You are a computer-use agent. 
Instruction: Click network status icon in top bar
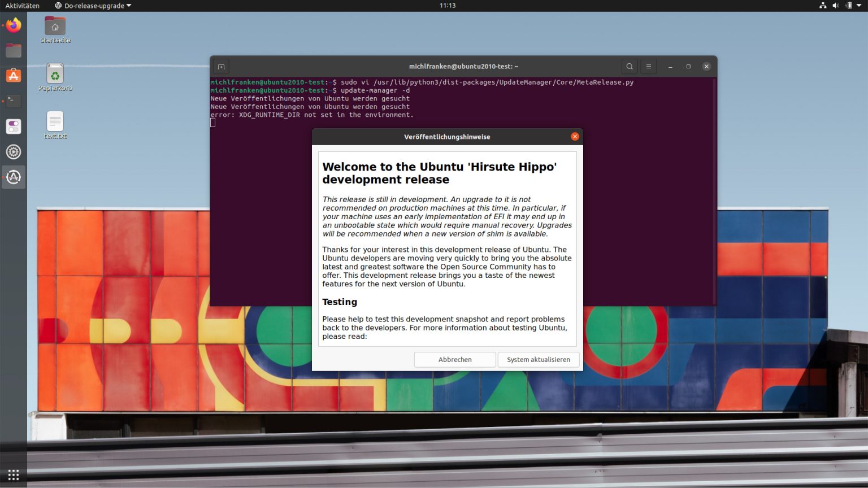pyautogui.click(x=823, y=6)
